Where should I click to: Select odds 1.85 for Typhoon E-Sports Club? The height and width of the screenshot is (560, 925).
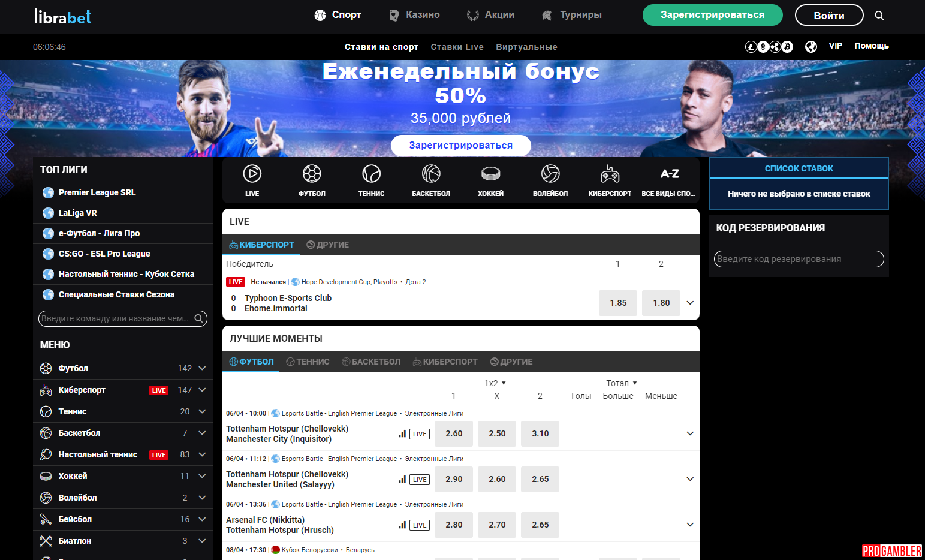618,303
